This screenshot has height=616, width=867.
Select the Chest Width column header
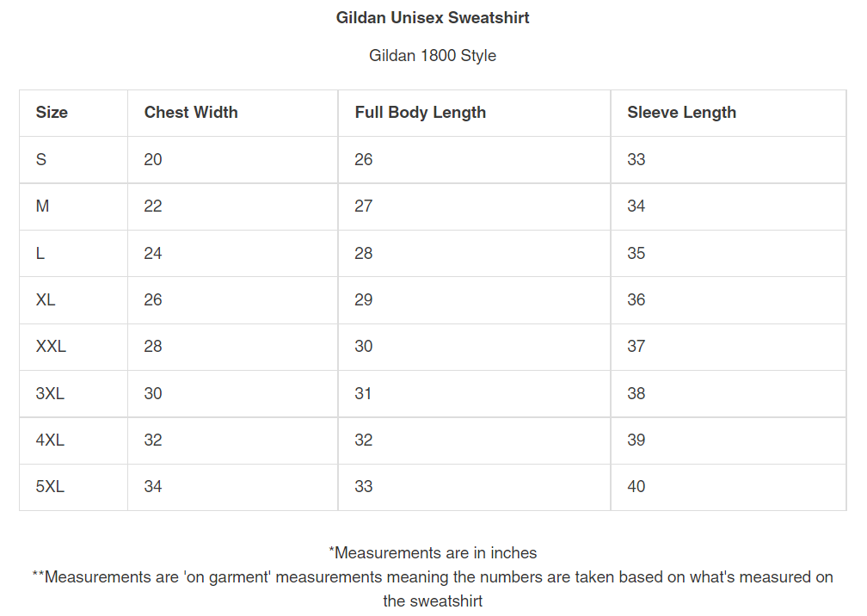[x=191, y=113]
